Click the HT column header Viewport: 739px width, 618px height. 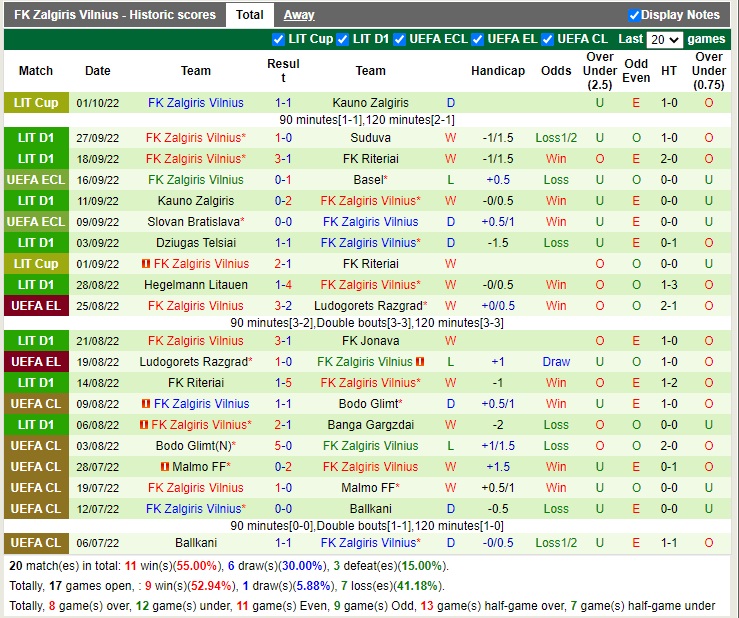[x=669, y=71]
